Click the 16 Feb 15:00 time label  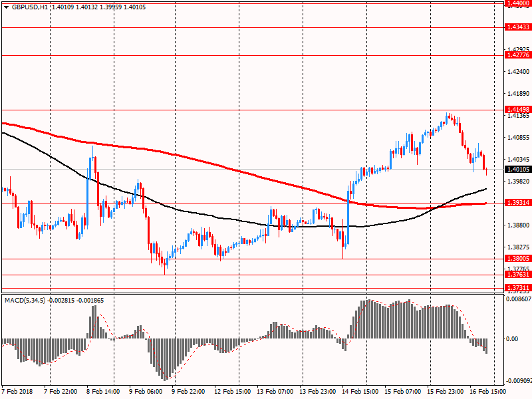[488, 392]
